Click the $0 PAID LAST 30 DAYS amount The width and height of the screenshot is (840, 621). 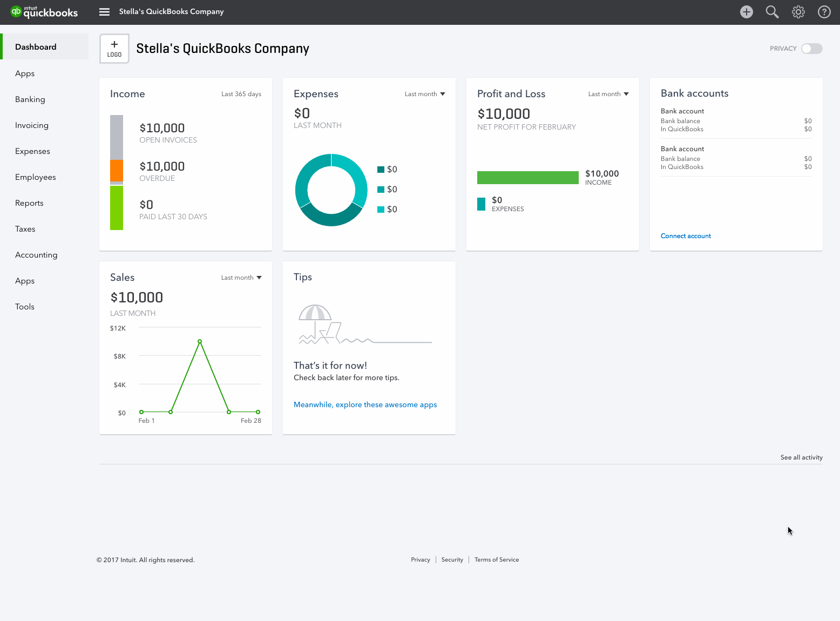(146, 205)
